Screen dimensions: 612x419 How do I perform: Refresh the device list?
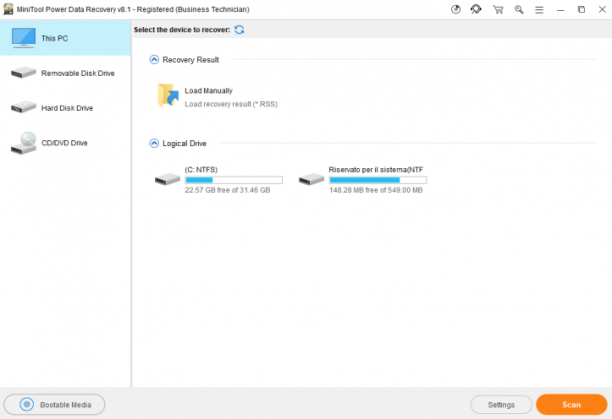(x=239, y=30)
